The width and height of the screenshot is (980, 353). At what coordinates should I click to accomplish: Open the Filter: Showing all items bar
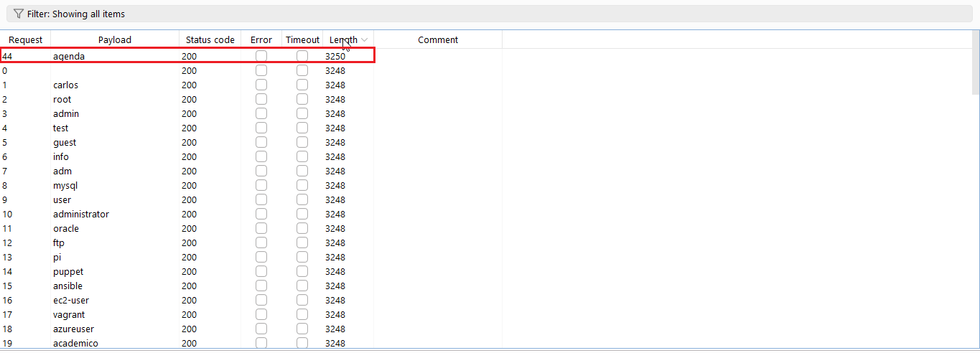[x=490, y=14]
